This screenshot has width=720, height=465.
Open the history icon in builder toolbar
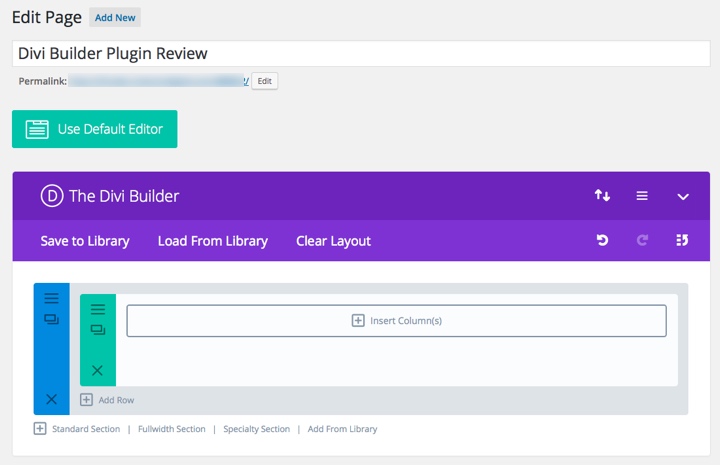coord(682,240)
